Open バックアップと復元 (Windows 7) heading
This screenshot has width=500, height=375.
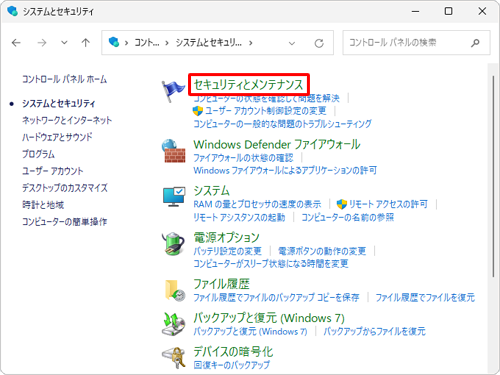(269, 318)
